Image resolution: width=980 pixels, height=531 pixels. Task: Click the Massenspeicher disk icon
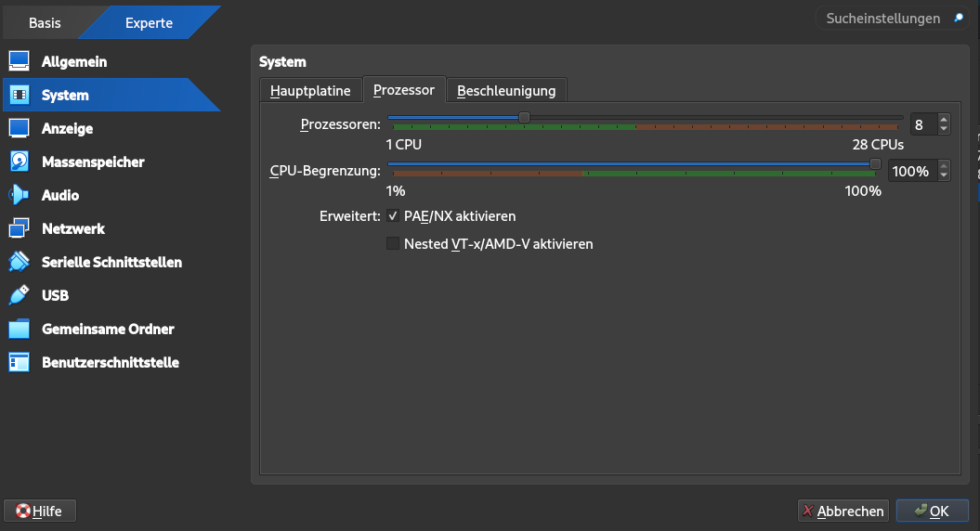(19, 162)
